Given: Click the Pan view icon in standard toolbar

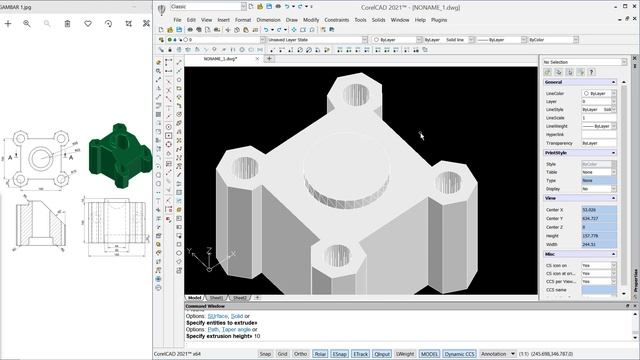Looking at the screenshot, I should (294, 30).
